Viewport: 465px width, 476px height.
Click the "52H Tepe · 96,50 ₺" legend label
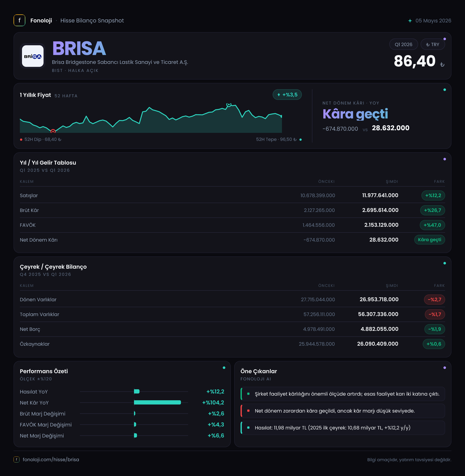[276, 139]
